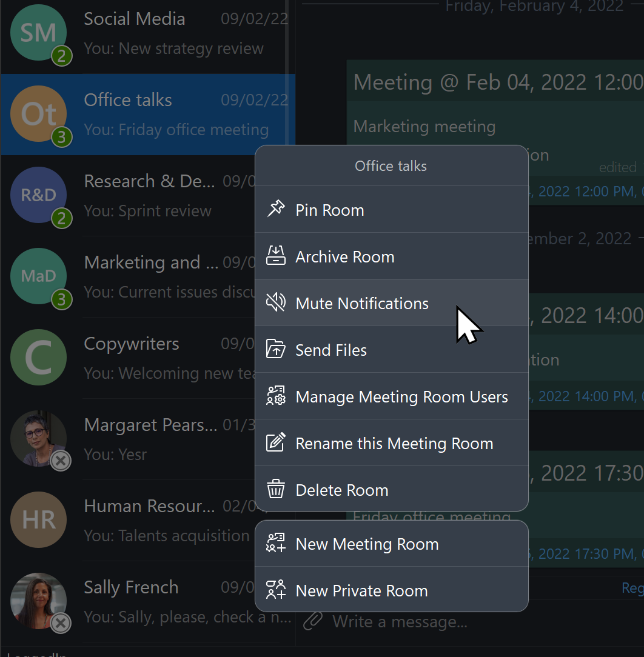Screen dimensions: 644x657
Task: Select Manage Meeting Room Users option
Action: (x=392, y=396)
